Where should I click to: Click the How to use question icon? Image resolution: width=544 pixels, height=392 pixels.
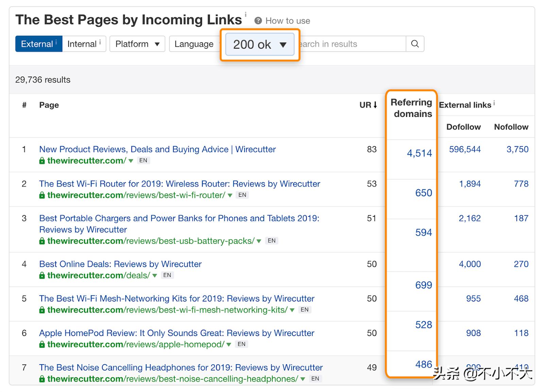[258, 21]
